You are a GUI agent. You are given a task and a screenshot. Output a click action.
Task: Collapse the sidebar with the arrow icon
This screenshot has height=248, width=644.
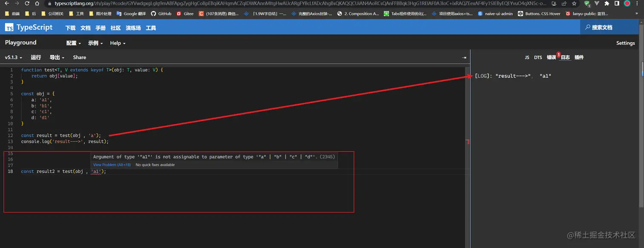(464, 57)
